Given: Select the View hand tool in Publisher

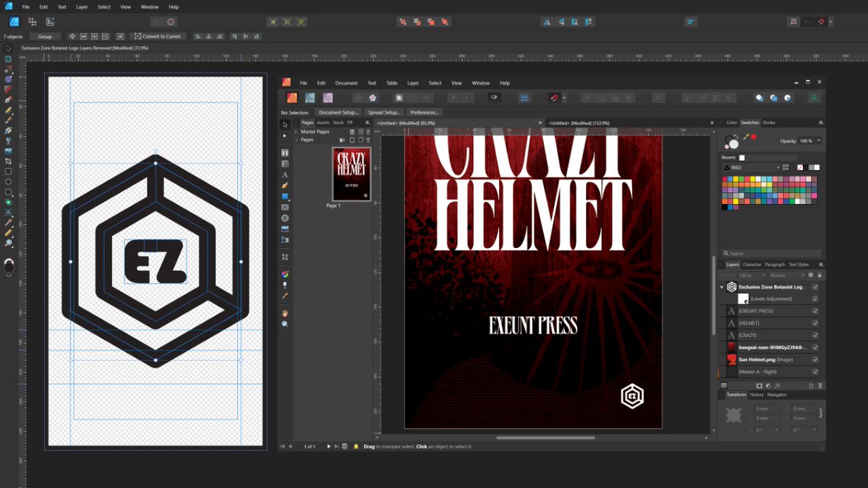Looking at the screenshot, I should pyautogui.click(x=285, y=313).
